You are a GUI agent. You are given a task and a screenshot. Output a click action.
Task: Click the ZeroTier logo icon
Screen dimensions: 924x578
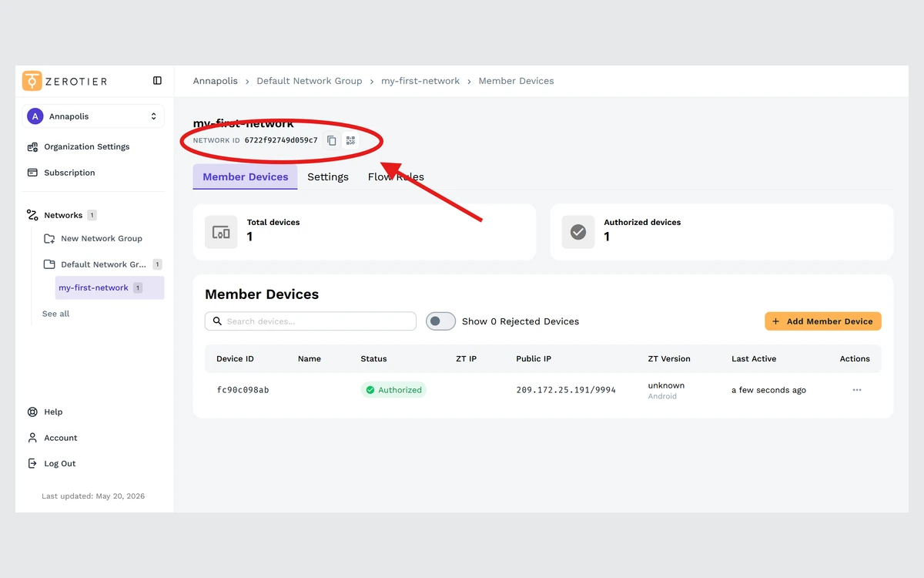point(32,81)
